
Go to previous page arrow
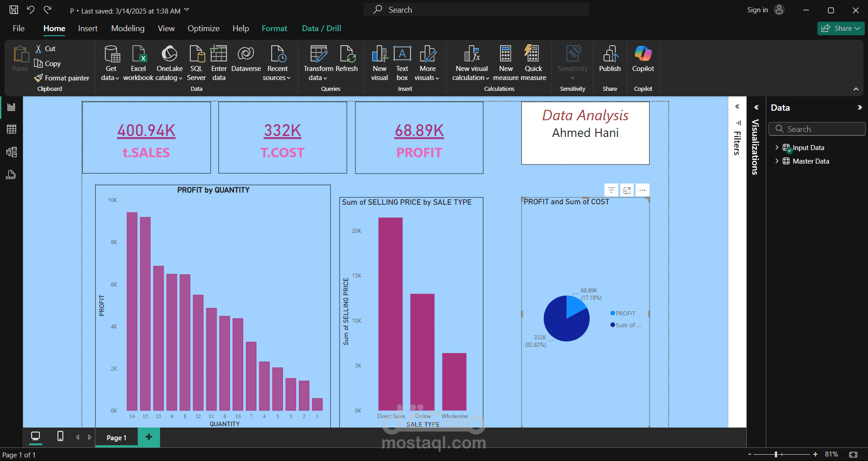tap(78, 437)
